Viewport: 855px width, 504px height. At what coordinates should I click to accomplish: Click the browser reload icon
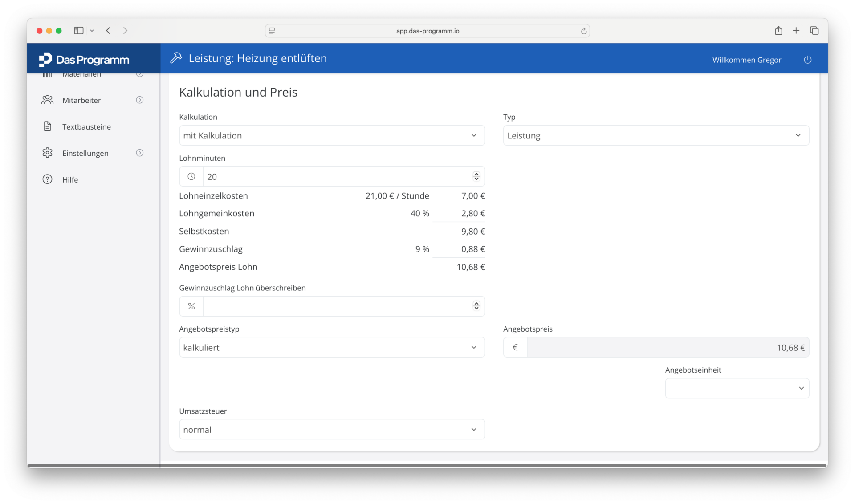(583, 31)
